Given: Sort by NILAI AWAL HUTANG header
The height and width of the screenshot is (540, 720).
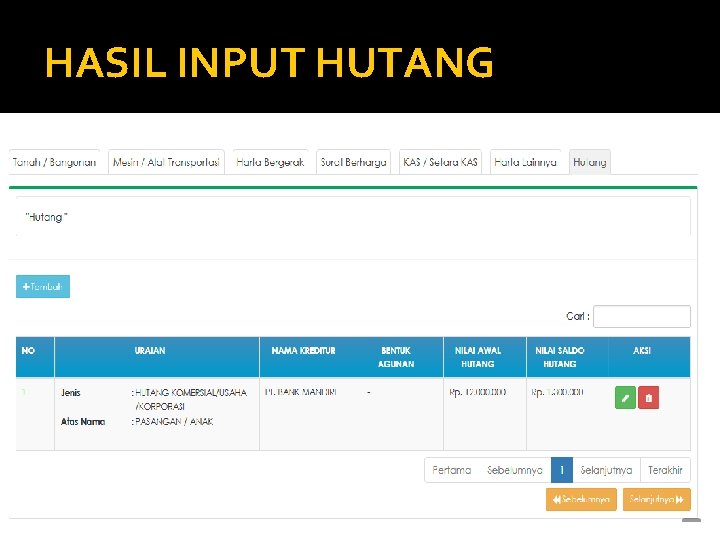Looking at the screenshot, I should (x=485, y=357).
